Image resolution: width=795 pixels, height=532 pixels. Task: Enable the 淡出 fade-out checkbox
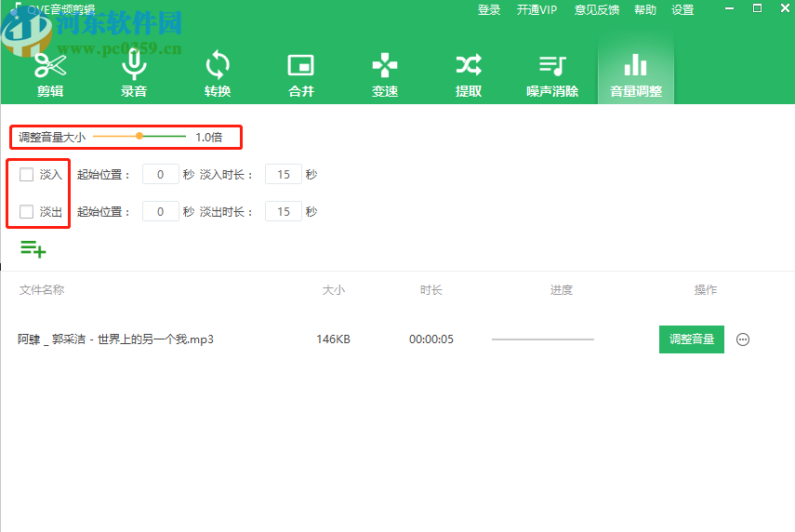click(26, 211)
